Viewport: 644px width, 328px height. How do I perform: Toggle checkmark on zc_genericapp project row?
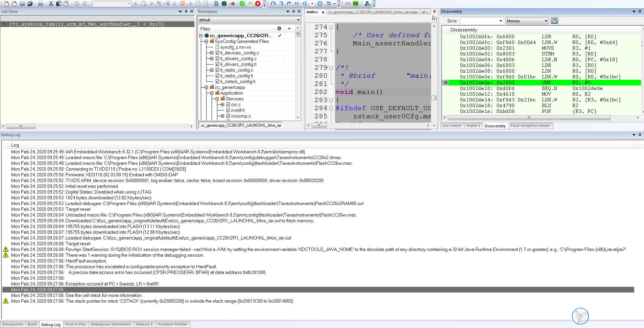(x=280, y=35)
